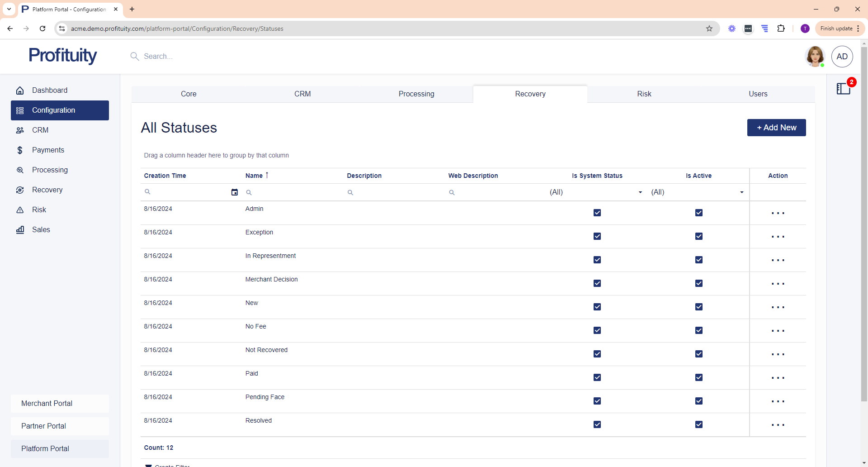The width and height of the screenshot is (868, 467).
Task: Switch to the Users configuration tab
Action: [758, 94]
